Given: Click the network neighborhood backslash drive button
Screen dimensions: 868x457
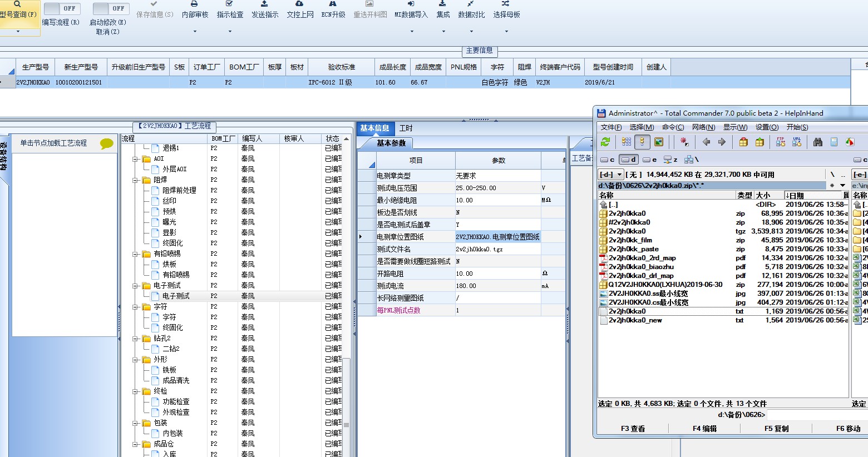Looking at the screenshot, I should tap(692, 160).
